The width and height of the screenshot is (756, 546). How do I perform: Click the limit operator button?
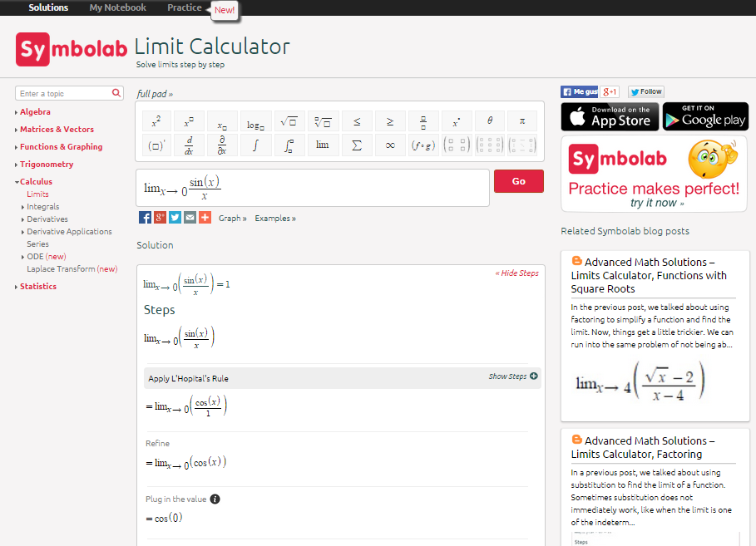(323, 145)
